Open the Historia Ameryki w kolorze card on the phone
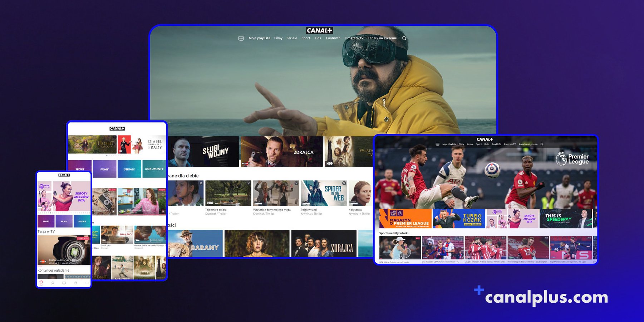 coord(64,250)
